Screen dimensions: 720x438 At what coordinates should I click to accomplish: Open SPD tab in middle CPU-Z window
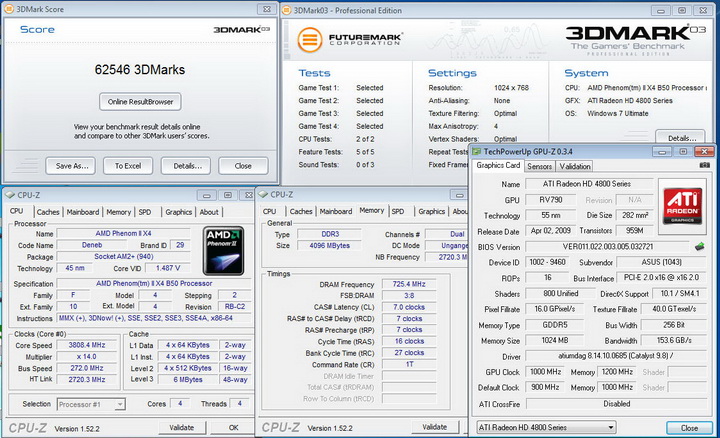point(398,211)
